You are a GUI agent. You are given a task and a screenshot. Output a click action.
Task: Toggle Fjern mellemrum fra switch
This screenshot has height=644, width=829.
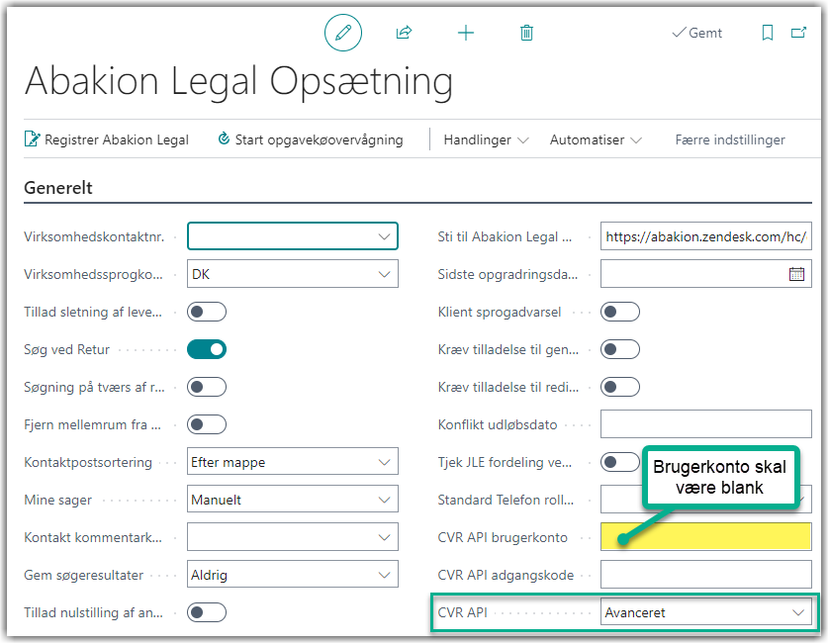click(x=207, y=424)
